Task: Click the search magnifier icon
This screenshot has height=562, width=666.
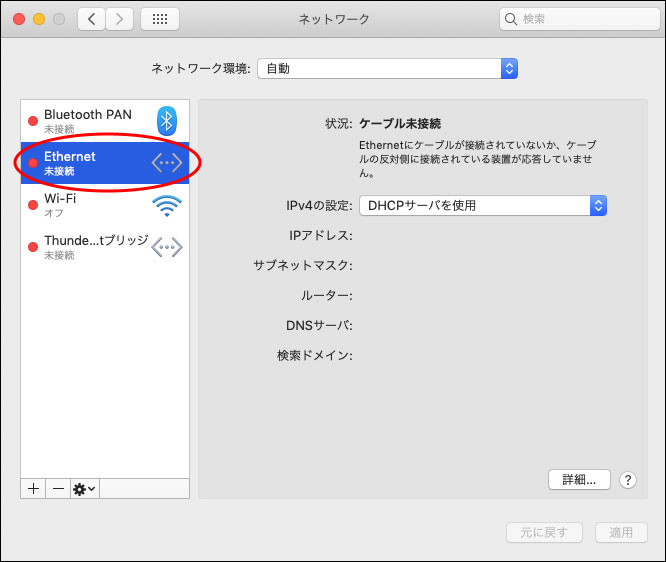Action: point(511,19)
